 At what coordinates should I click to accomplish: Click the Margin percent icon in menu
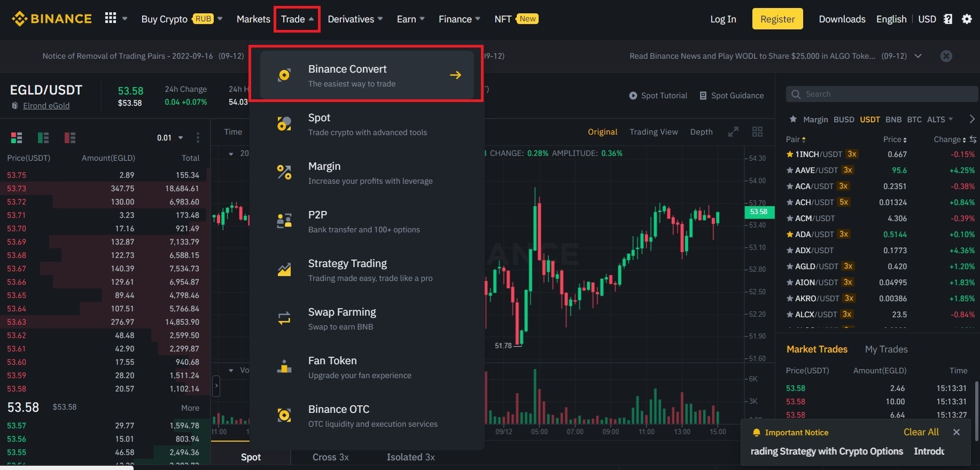coord(284,172)
